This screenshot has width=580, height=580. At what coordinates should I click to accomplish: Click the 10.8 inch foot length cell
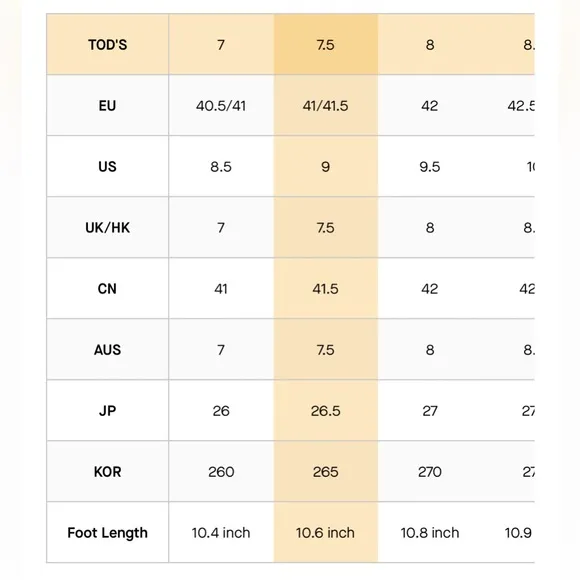(430, 533)
